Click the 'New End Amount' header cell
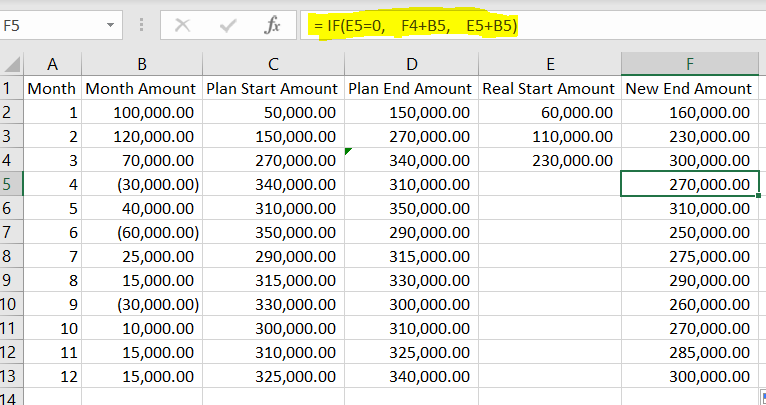Viewport: 766px width, 405px height. (690, 88)
